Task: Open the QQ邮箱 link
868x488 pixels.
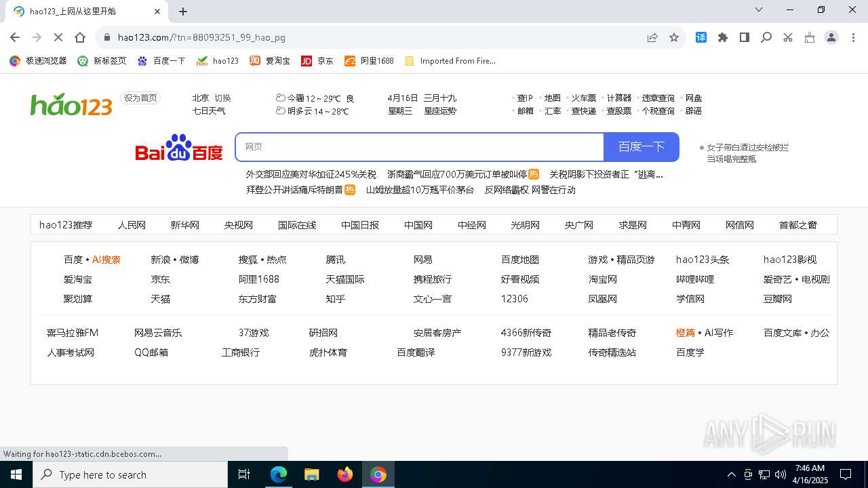Action: coord(151,352)
